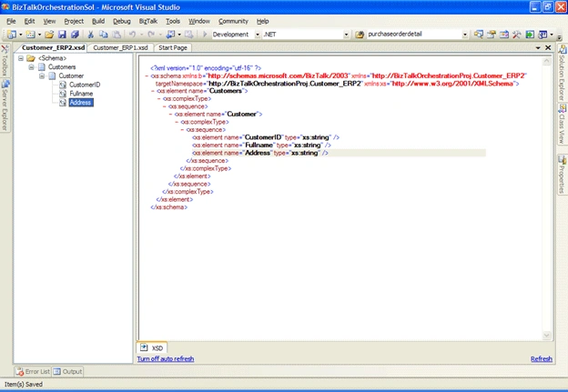Click the Server Explorer icon on the left sidebar

(5, 85)
